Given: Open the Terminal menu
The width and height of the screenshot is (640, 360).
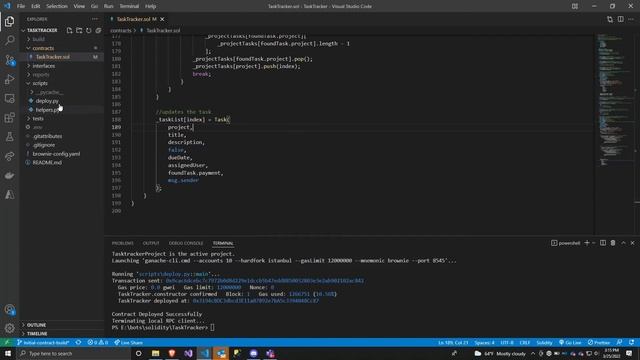Looking at the screenshot, I should 129,6.
